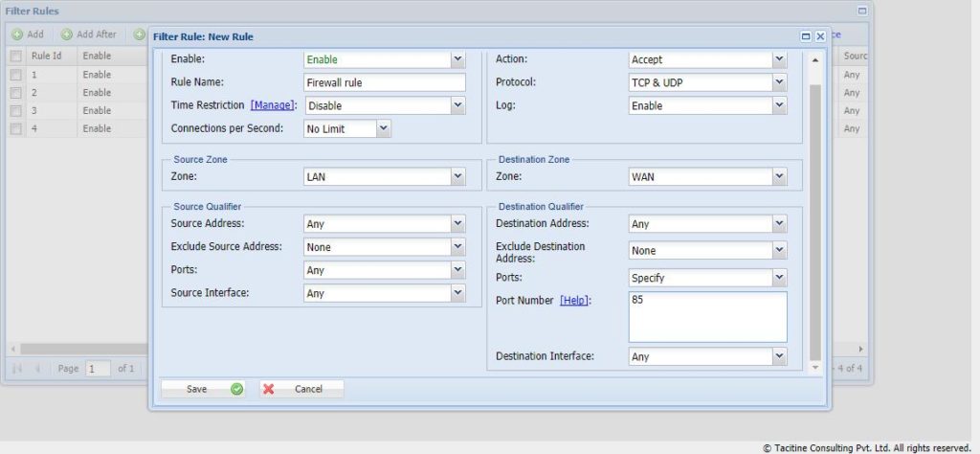This screenshot has width=980, height=454.
Task: Open the Protocol dropdown
Action: click(779, 82)
